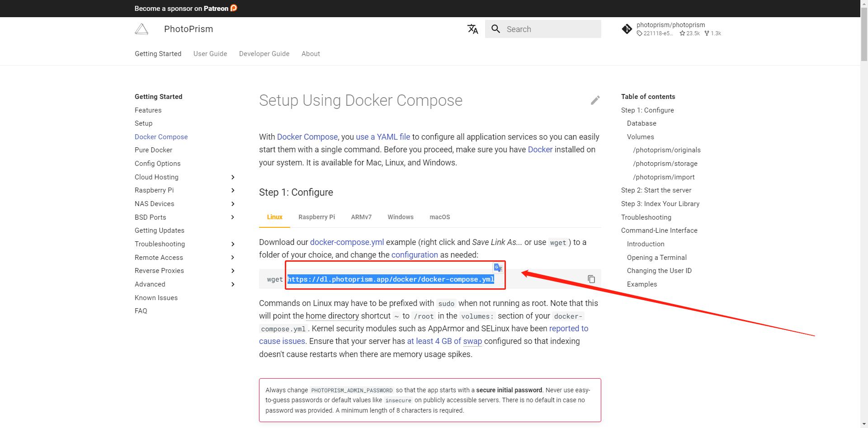
Task: Jump to /photoprism/import in contents
Action: pyautogui.click(x=664, y=177)
